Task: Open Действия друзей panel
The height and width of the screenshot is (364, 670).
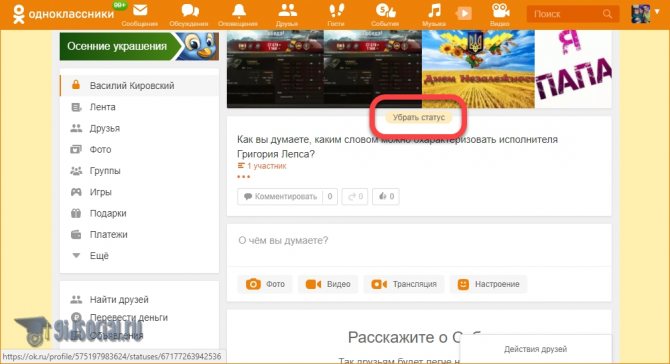Action: click(x=535, y=349)
